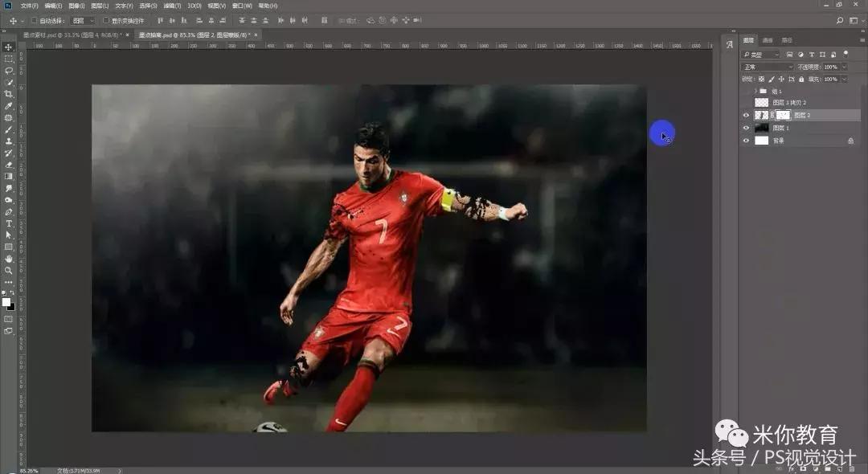Select the Lasso tool
Viewport: 868px width, 474px height.
[x=9, y=70]
